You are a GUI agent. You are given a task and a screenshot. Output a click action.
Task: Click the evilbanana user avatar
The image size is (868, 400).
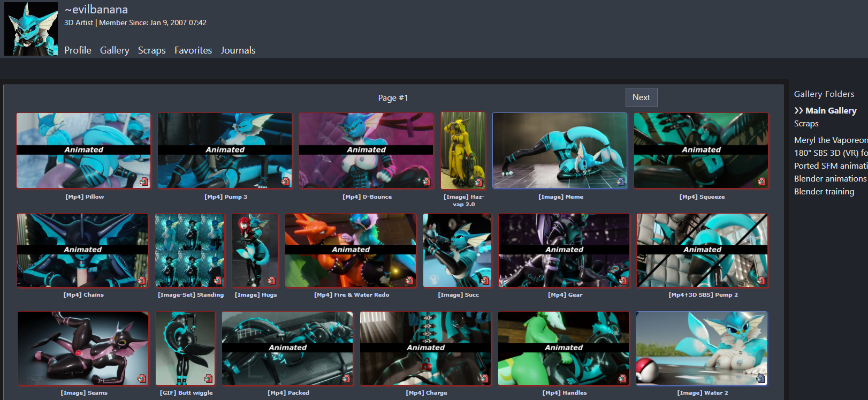coord(31,28)
